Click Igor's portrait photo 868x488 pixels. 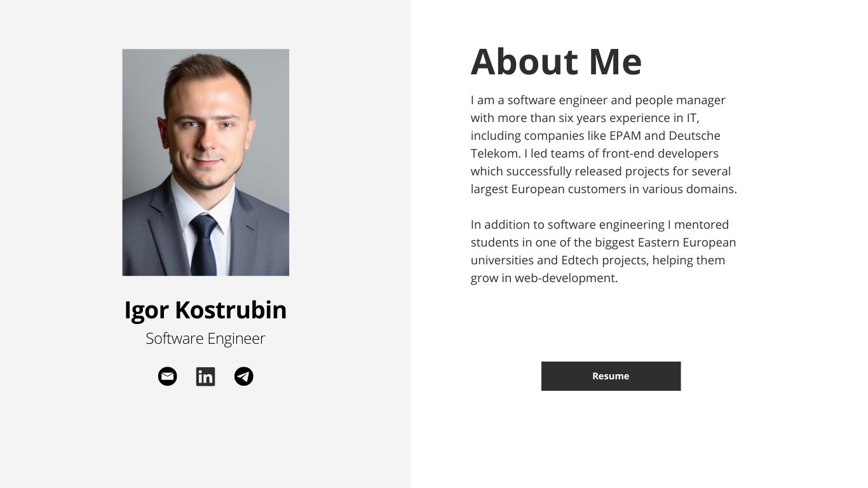tap(205, 162)
